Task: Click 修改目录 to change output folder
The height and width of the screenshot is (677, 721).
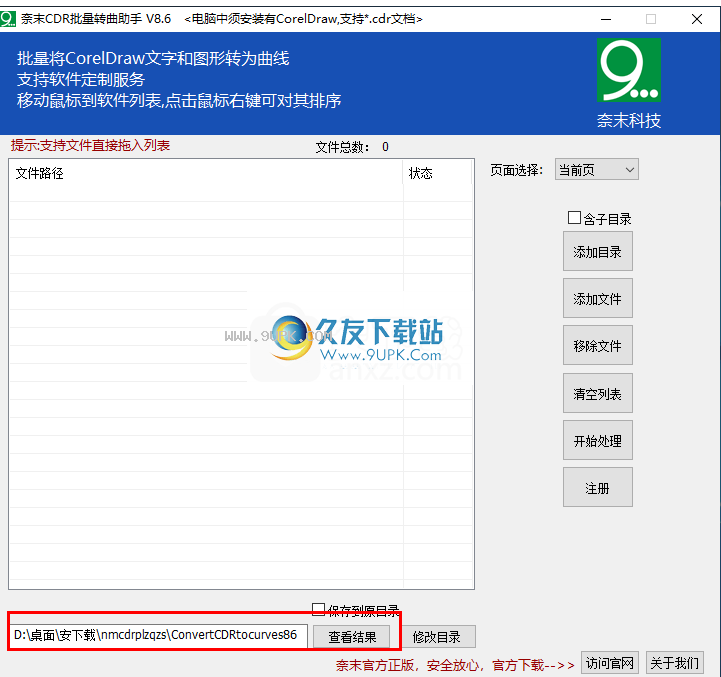Action: coord(437,637)
